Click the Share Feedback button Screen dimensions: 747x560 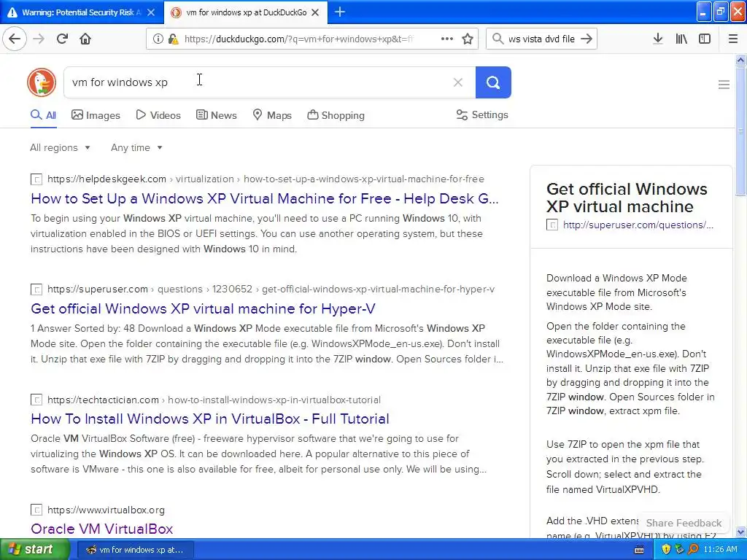tap(684, 523)
